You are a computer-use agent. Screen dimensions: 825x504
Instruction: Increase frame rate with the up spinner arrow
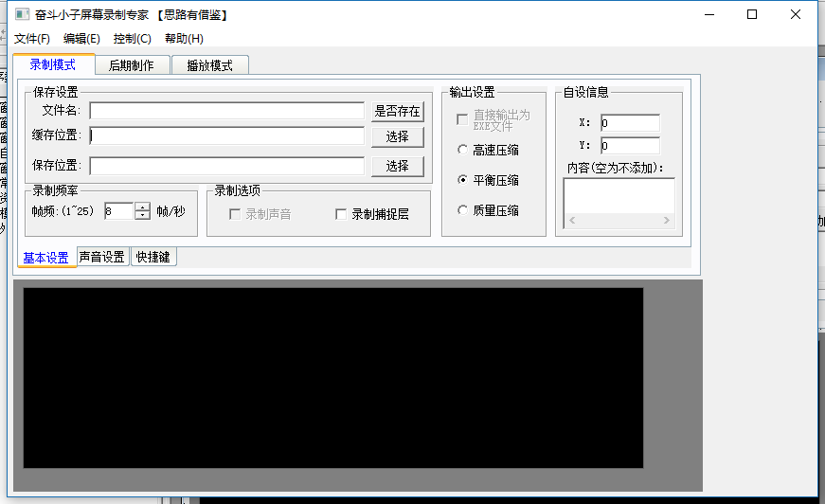[x=143, y=207]
